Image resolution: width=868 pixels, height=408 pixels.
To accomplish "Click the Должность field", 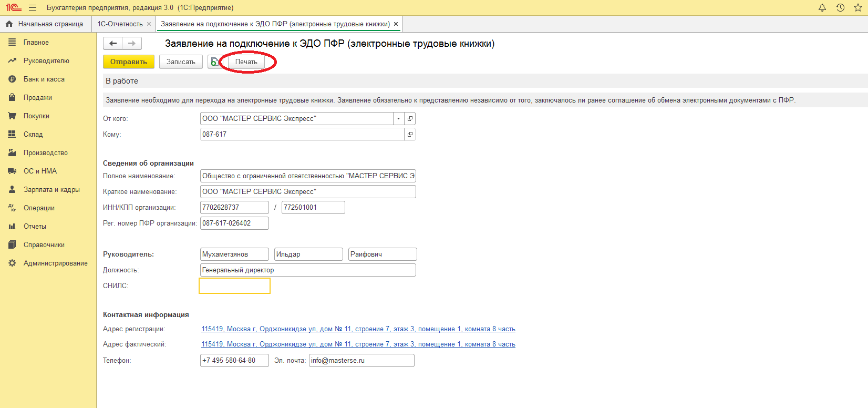I will 308,270.
